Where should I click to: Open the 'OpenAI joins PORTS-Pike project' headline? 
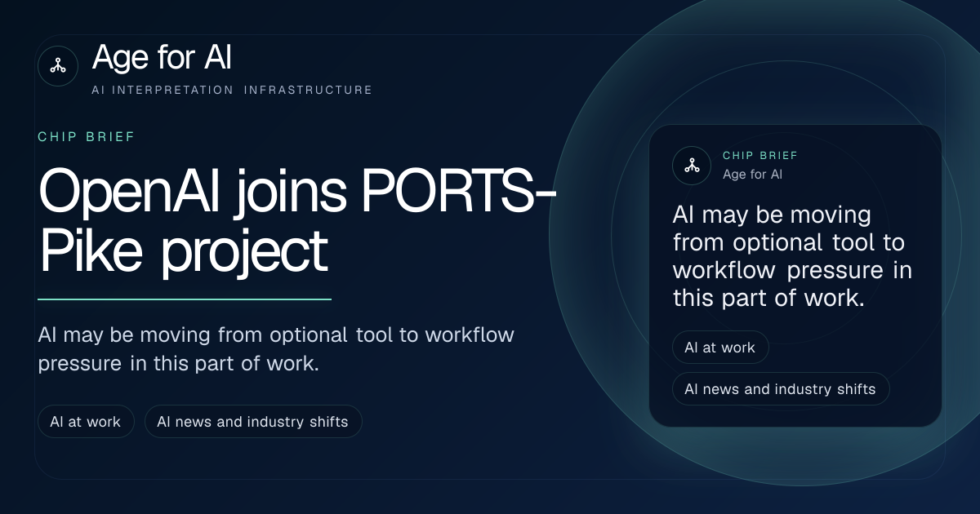click(x=298, y=222)
